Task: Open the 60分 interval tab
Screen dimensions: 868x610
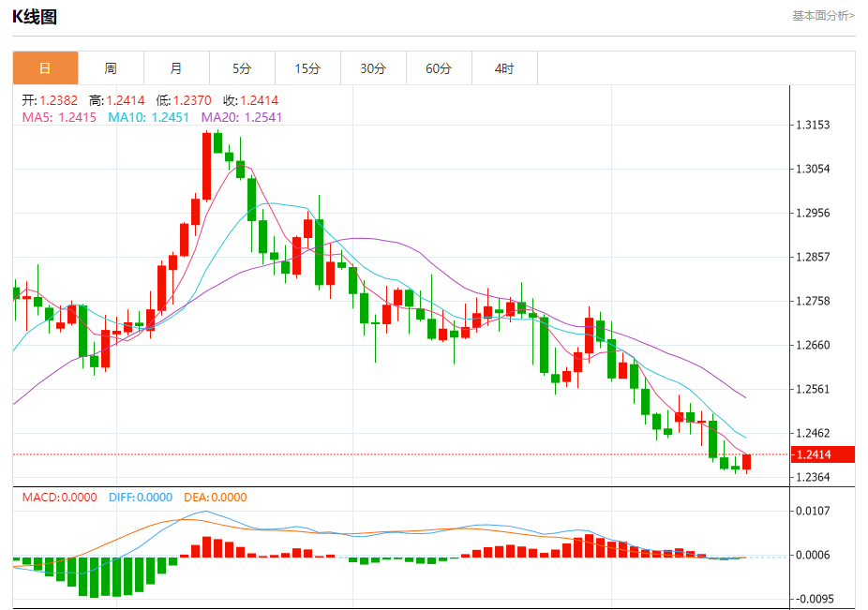Action: [x=439, y=68]
